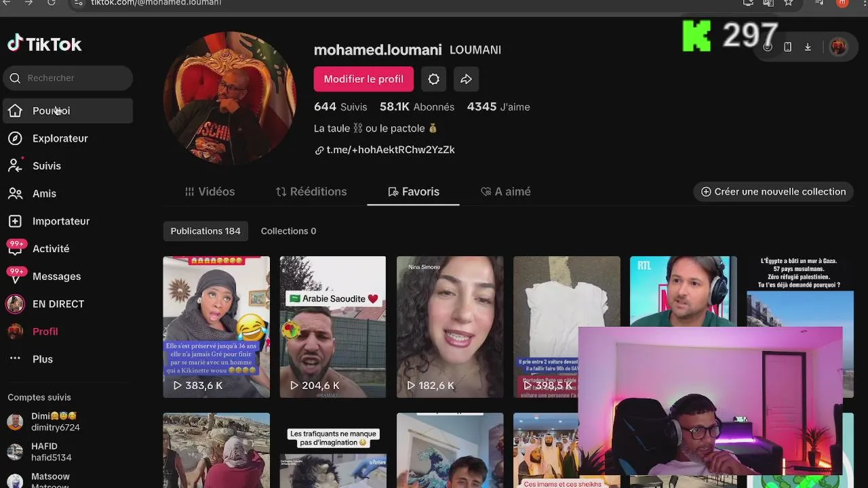This screenshot has height=488, width=868.
Task: Open second-row video of people on rocky hillside
Action: (x=216, y=450)
